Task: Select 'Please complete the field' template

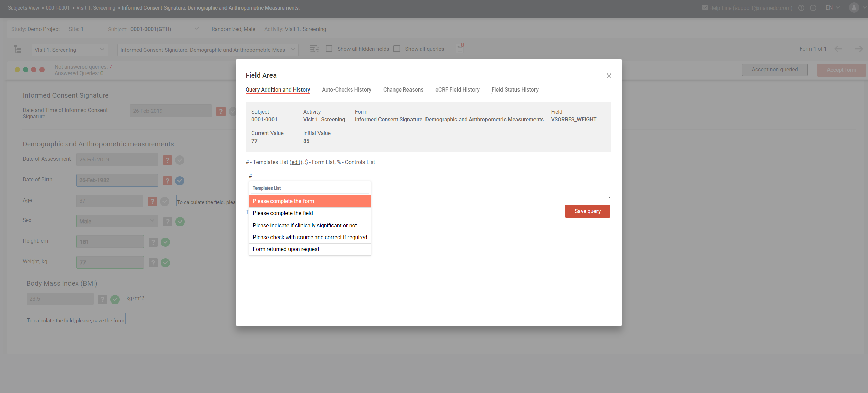Action: [x=283, y=213]
